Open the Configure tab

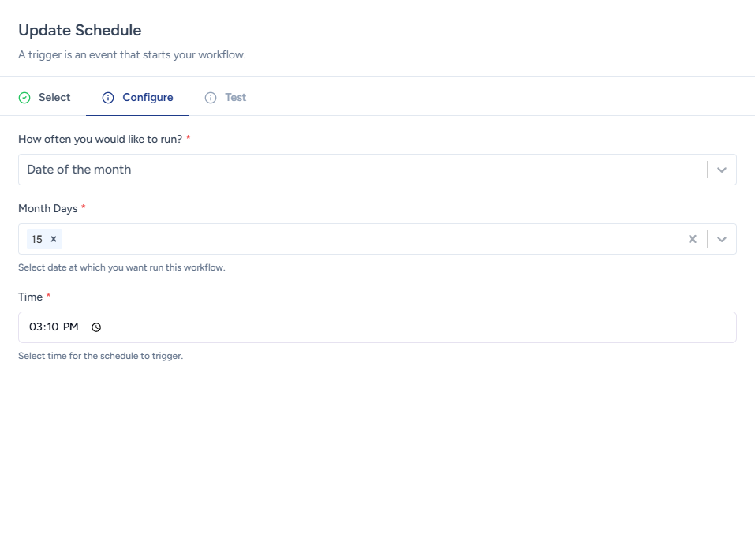click(x=148, y=98)
